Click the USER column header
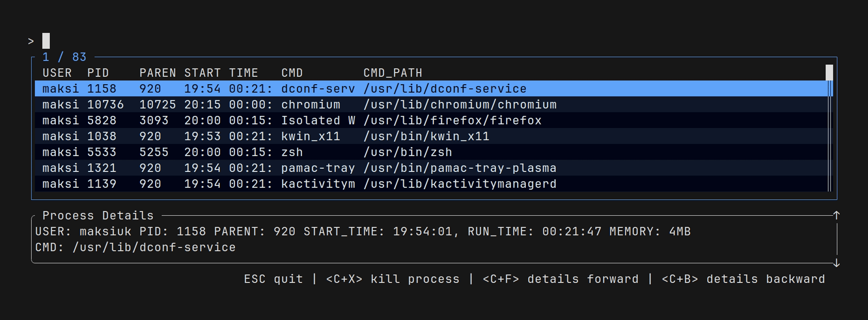 click(x=56, y=72)
